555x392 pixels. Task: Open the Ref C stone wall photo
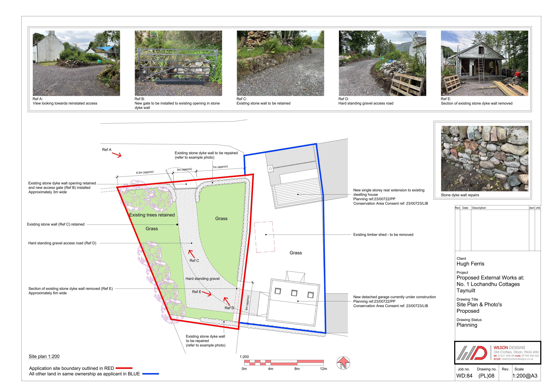point(280,63)
